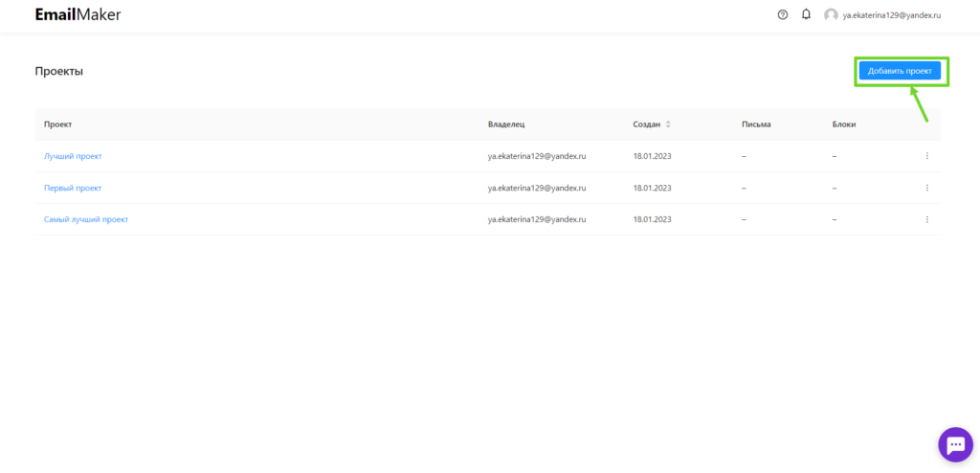Click date 18.01.2023 in Лучший проект row
This screenshot has width=980, height=473.
click(652, 156)
